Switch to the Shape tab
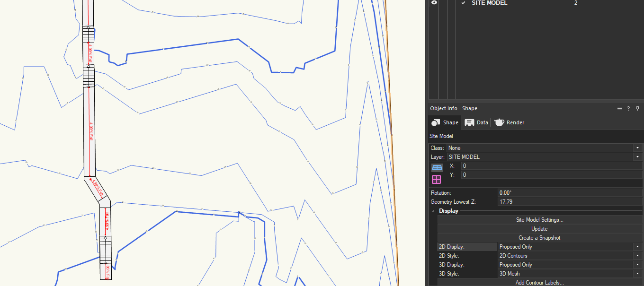This screenshot has height=286, width=644. point(445,122)
